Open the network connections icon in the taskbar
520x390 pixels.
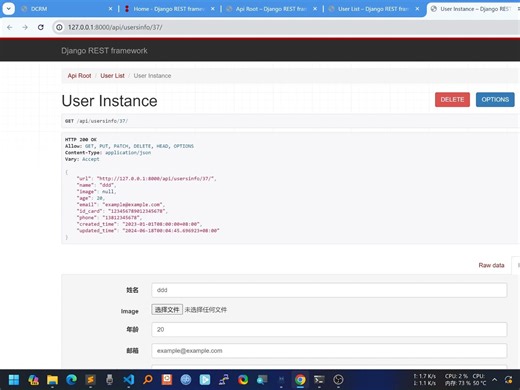pyautogui.click(x=224, y=380)
